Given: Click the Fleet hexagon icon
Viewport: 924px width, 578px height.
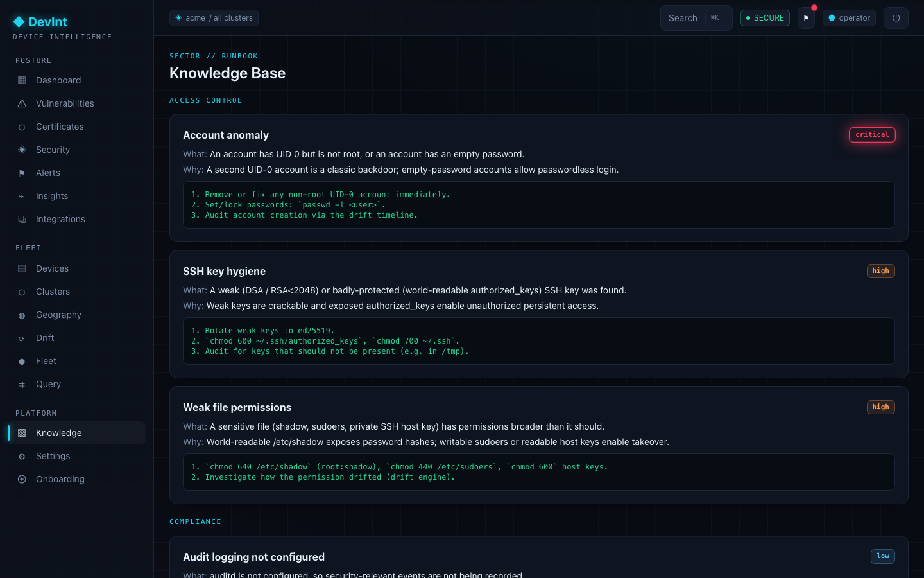Looking at the screenshot, I should (x=22, y=361).
